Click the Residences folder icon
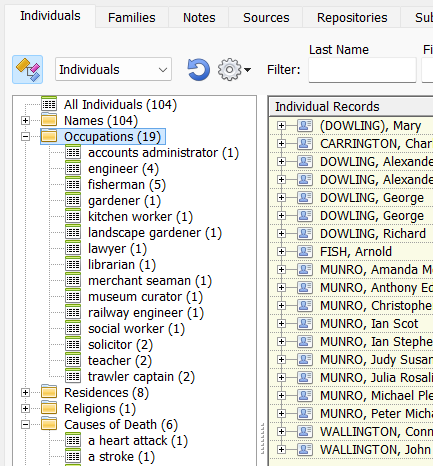Image resolution: width=433 pixels, height=466 pixels. (49, 392)
